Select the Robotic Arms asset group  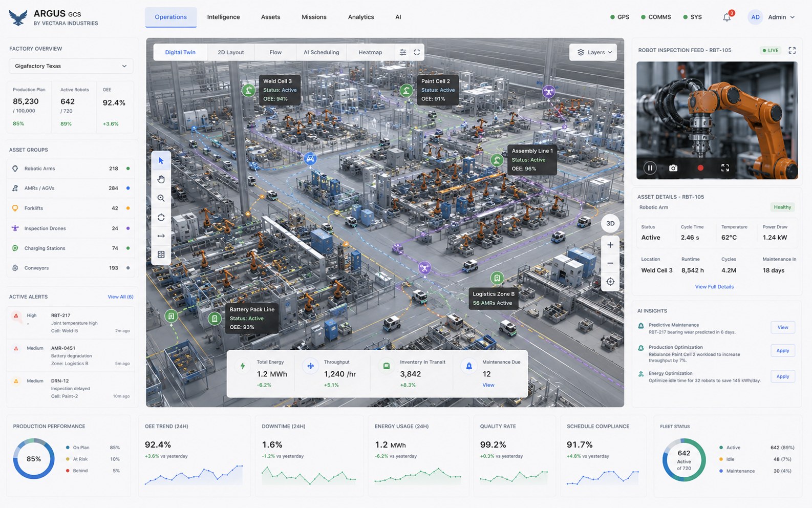71,168
